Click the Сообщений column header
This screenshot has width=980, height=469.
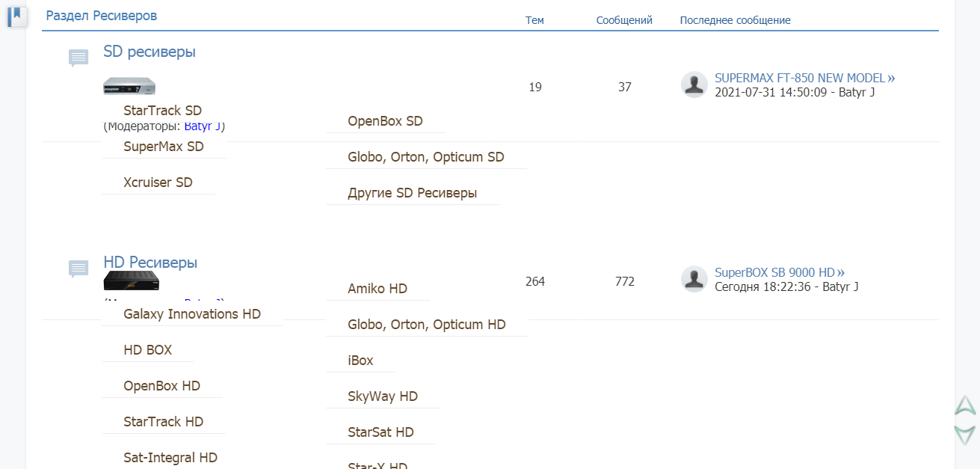tap(624, 20)
